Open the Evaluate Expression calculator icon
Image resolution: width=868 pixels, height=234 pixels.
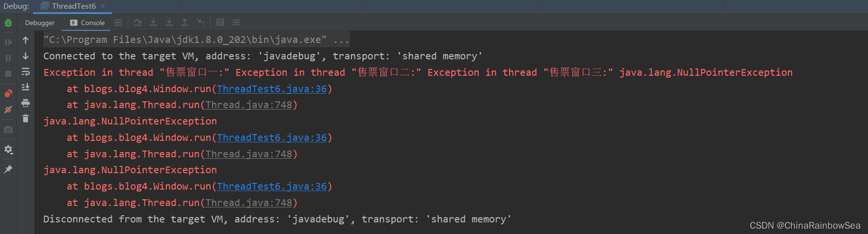[x=220, y=22]
